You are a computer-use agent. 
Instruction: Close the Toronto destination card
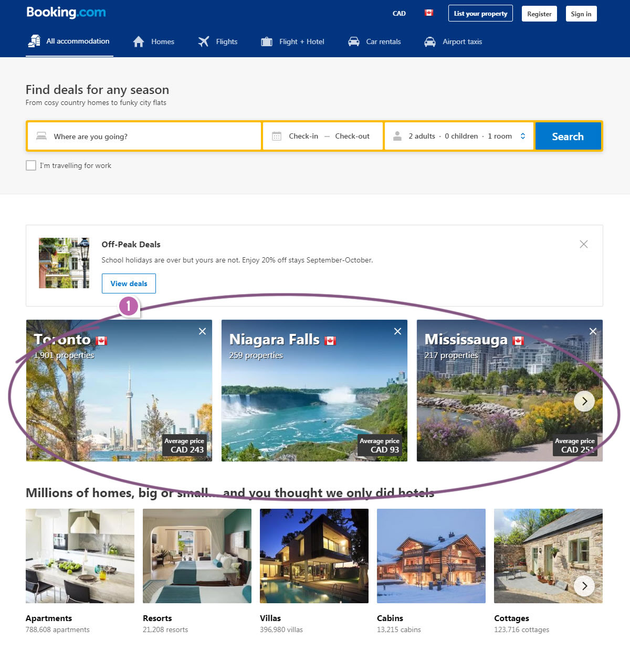click(x=202, y=331)
